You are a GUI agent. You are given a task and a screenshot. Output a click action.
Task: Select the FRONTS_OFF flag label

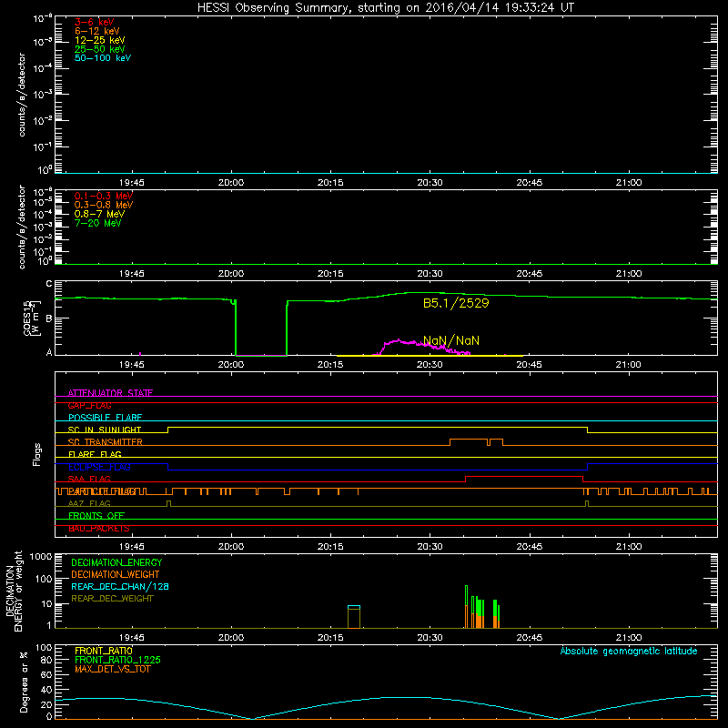coord(96,516)
